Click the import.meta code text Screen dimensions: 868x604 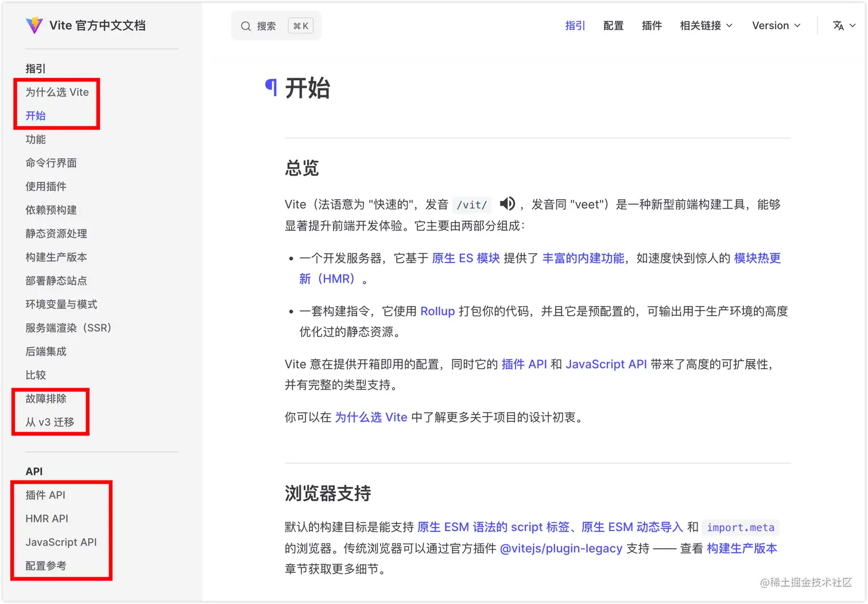tap(741, 527)
